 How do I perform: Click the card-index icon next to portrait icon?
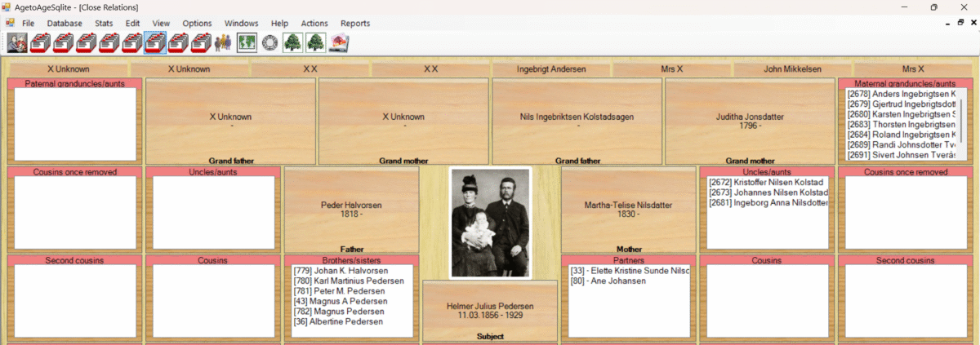pos(41,42)
